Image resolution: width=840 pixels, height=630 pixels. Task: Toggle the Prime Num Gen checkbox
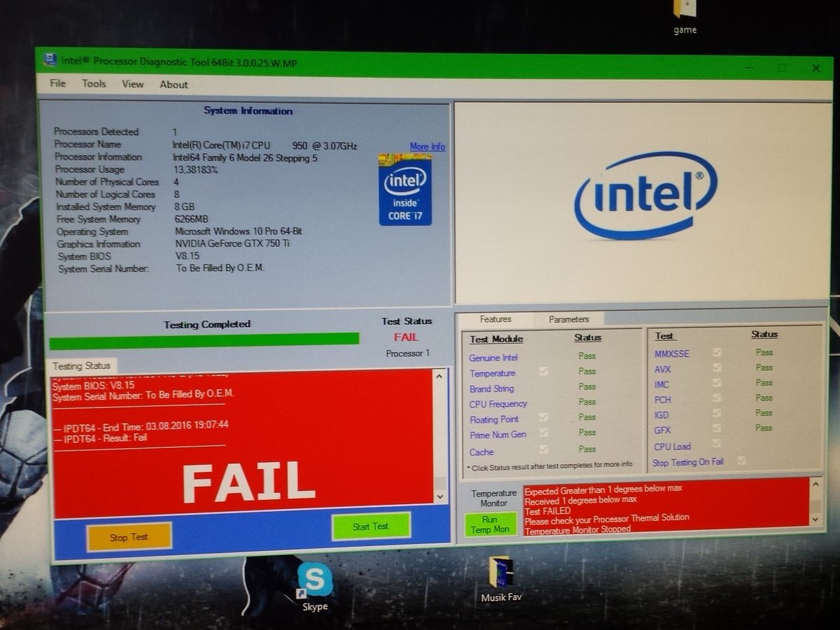[543, 433]
